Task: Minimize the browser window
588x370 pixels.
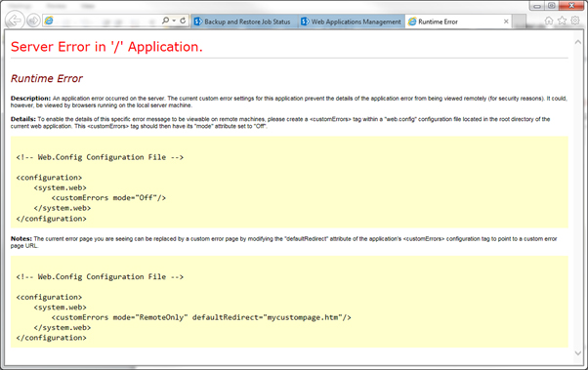Action: 537,6
